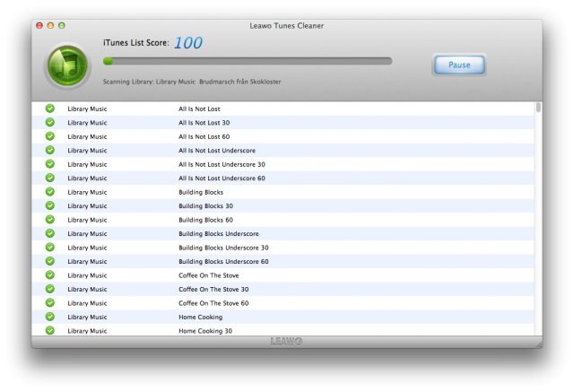Click green check icon for All Is Not Lost 30

(50, 123)
